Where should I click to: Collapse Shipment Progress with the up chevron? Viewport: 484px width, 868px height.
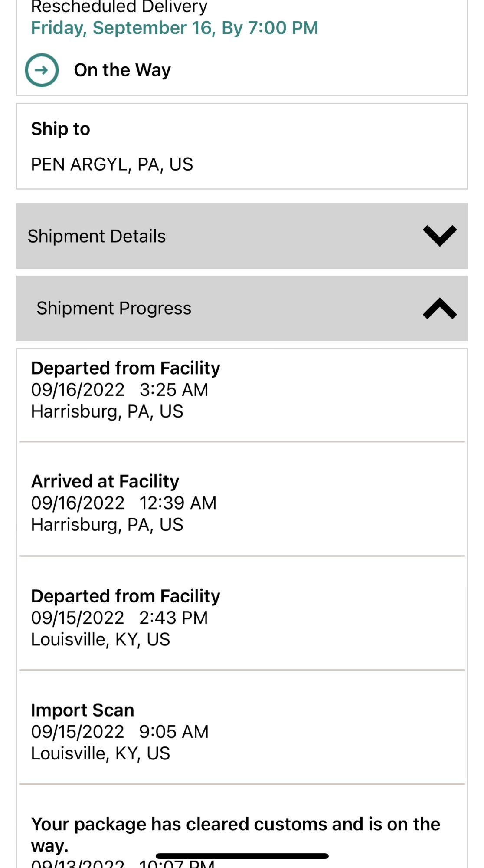pos(439,308)
